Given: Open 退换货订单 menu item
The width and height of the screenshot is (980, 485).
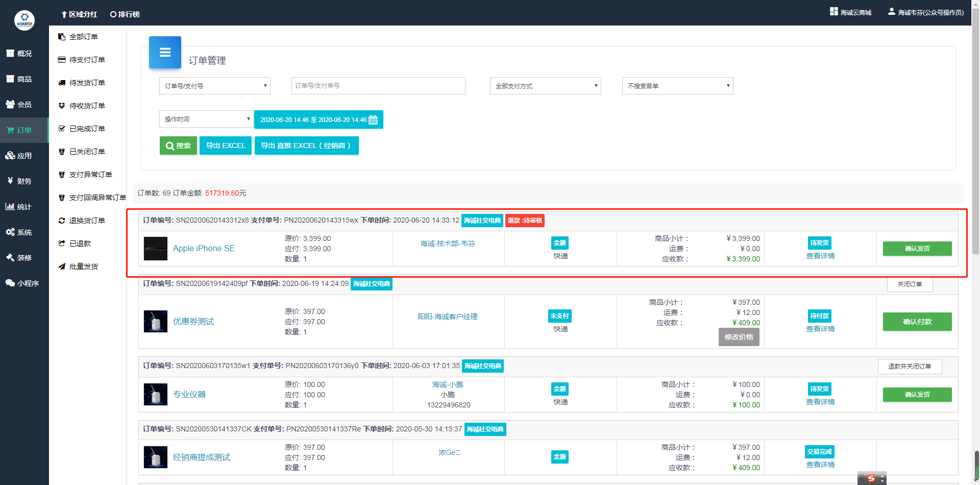Looking at the screenshot, I should pyautogui.click(x=87, y=221).
